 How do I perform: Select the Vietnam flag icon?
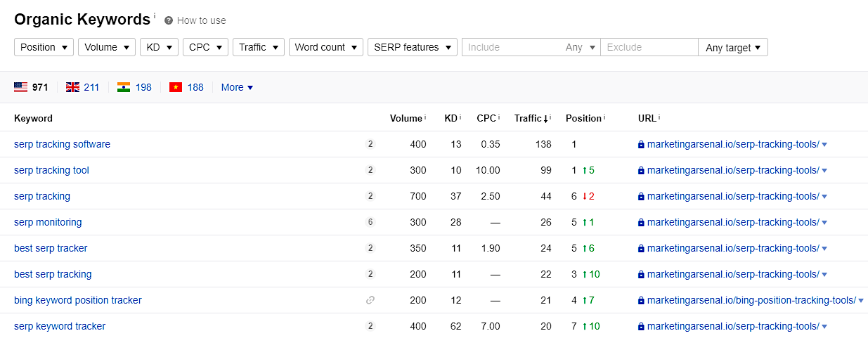point(175,87)
